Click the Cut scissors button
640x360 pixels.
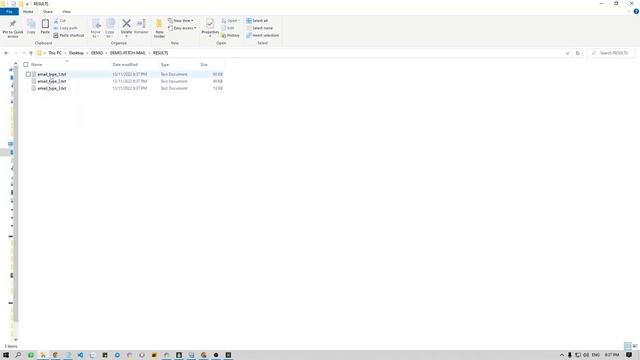tap(60, 20)
